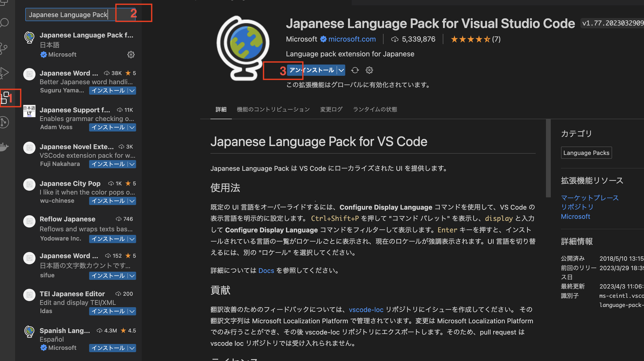Expand the install dropdown arrow for Japanese Novel Exte
The width and height of the screenshot is (644, 361).
coord(132,164)
